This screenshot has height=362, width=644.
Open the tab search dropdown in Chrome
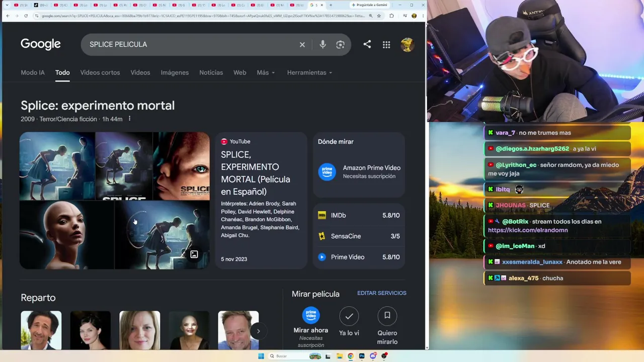click(x=7, y=5)
